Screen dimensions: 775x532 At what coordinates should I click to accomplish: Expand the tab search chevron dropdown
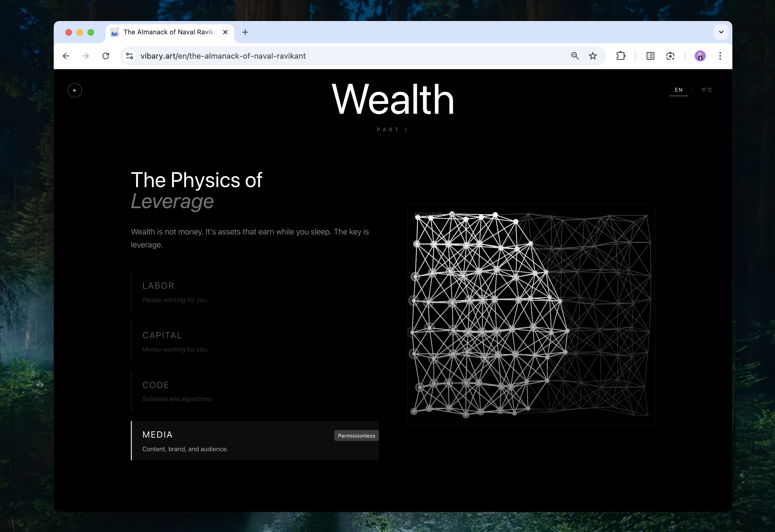[x=721, y=32]
